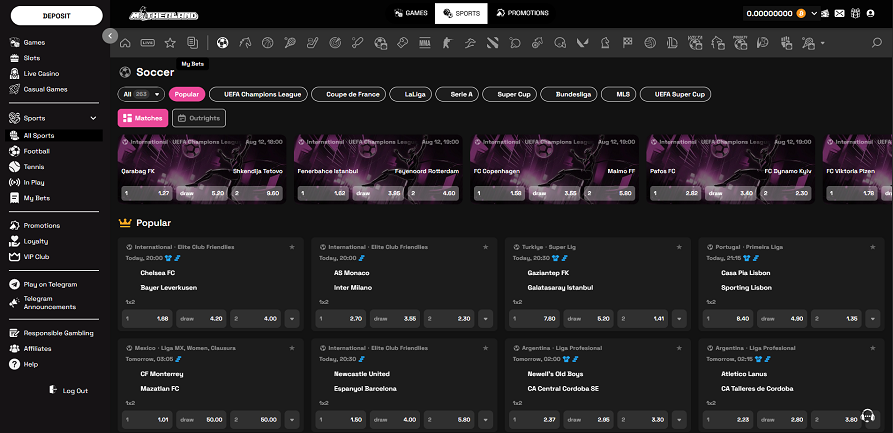Viewport: 893px width, 433px height.
Task: Switch to the GAMES top tab
Action: (410, 13)
